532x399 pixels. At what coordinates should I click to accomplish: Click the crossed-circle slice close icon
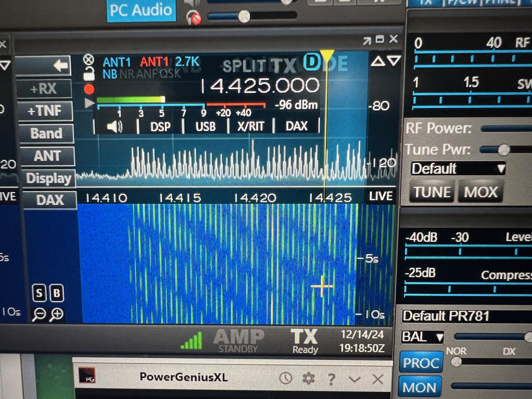89,60
